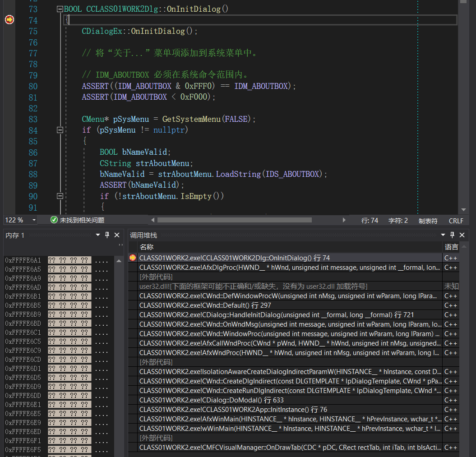Image resolution: width=476 pixels, height=457 pixels.
Task: Select the CDialog::HandleInitDialog 行 721 stack frame
Action: pyautogui.click(x=290, y=315)
